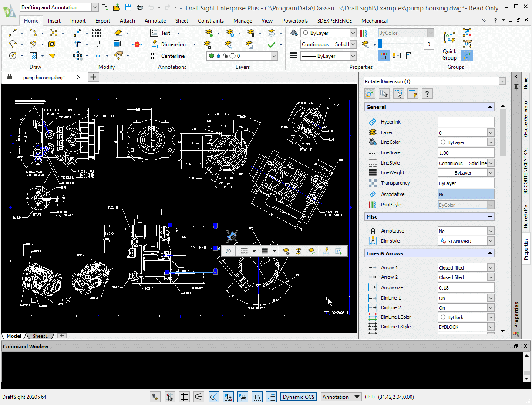This screenshot has height=405, width=532.
Task: Toggle Grid display in status bar
Action: tap(184, 397)
